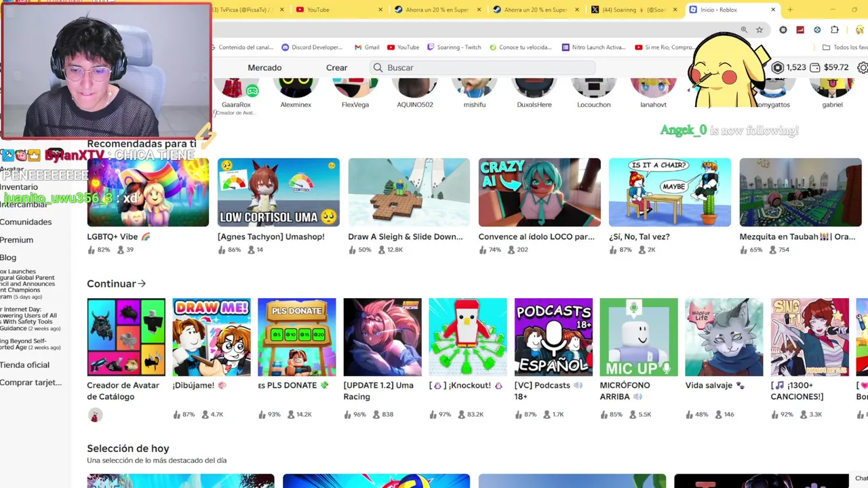Click the Robux balance 1,523 icon
This screenshot has width=868, height=488.
tap(778, 68)
